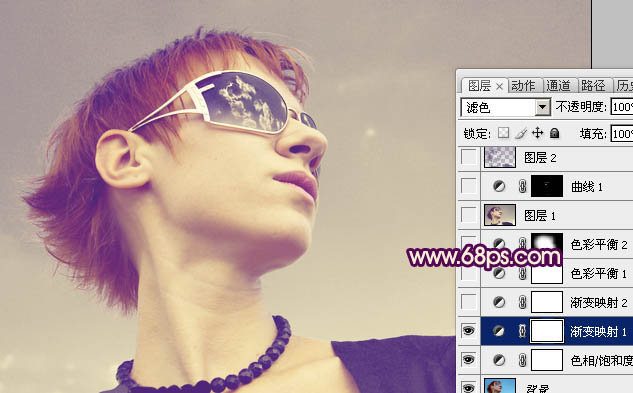Click the lock image pixels brush icon
The width and height of the screenshot is (633, 393).
pyautogui.click(x=521, y=133)
